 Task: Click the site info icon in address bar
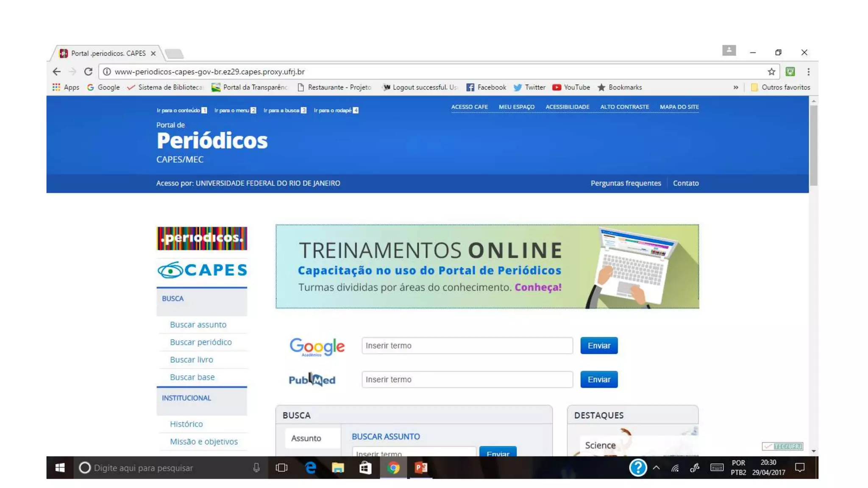[107, 72]
